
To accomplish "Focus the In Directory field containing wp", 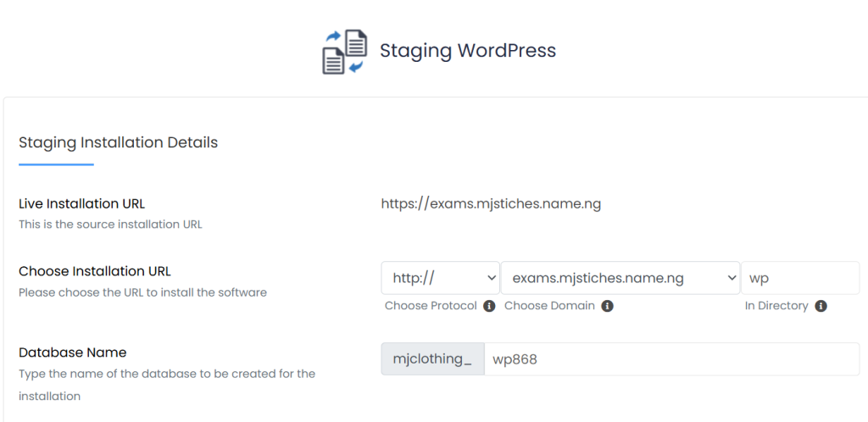I will point(799,278).
